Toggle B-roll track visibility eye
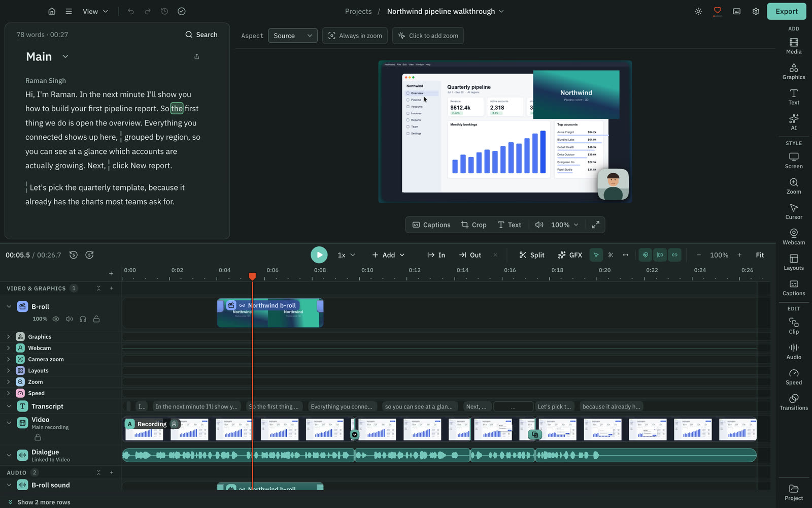The width and height of the screenshot is (812, 508). point(56,319)
